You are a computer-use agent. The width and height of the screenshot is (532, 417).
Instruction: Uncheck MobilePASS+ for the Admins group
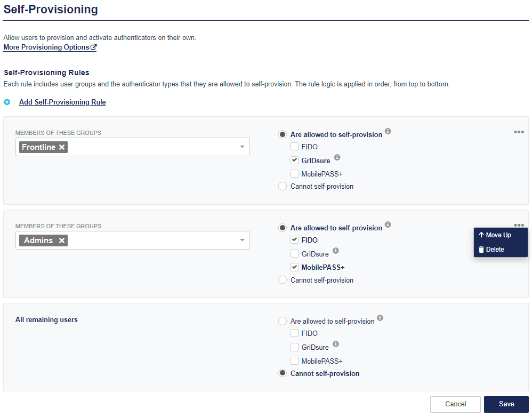pos(294,267)
